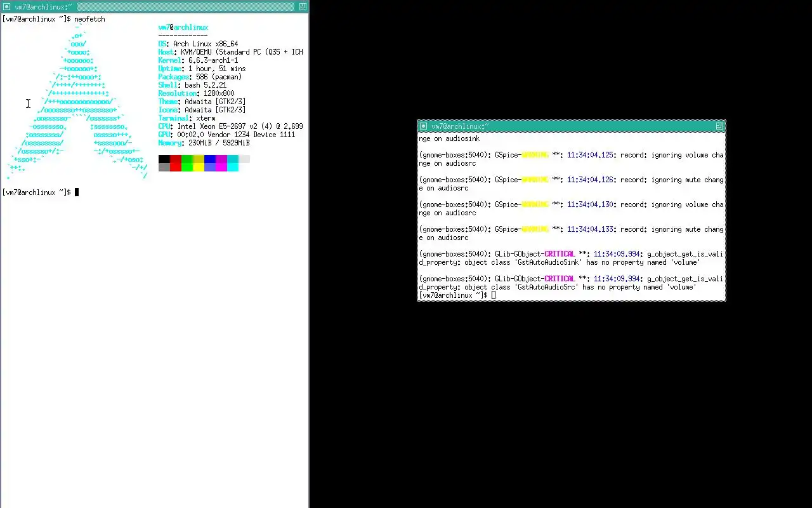Click the 'Kernel: 6.6.3-arch1-1' line

pos(198,60)
